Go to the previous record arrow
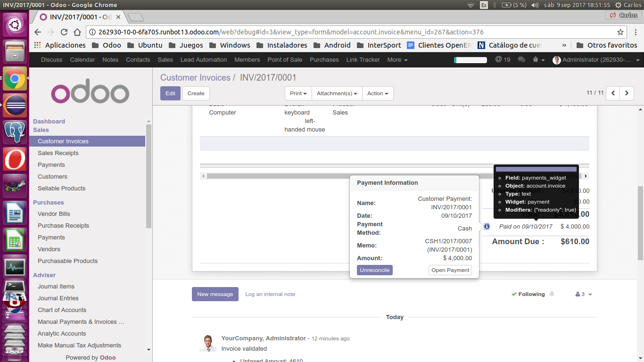The width and height of the screenshot is (644, 362). (613, 93)
